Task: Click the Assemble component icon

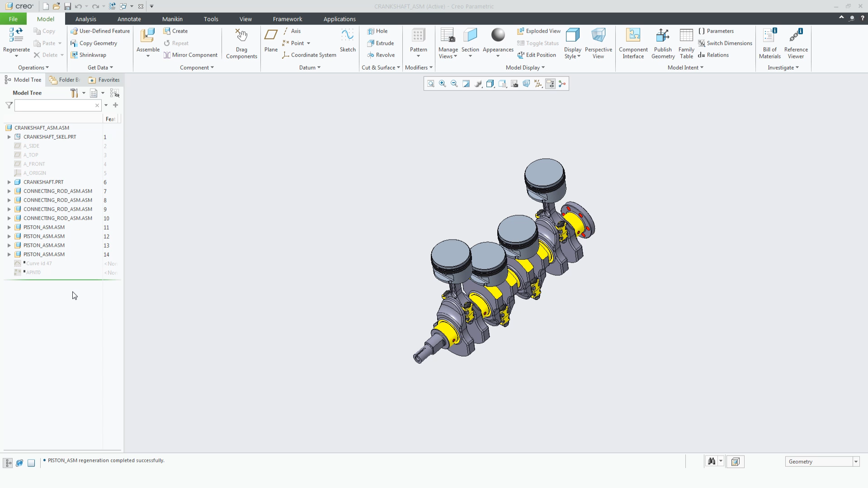Action: [x=148, y=36]
